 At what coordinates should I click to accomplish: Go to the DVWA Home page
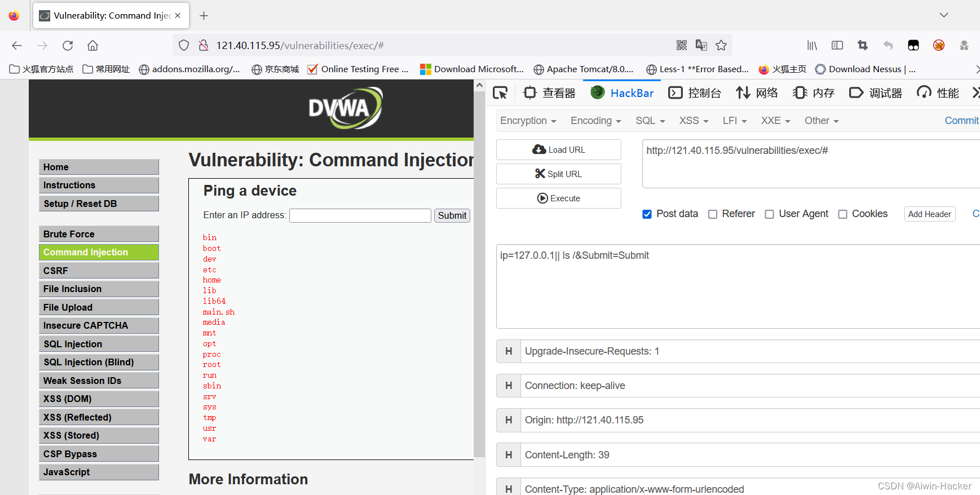coord(99,167)
